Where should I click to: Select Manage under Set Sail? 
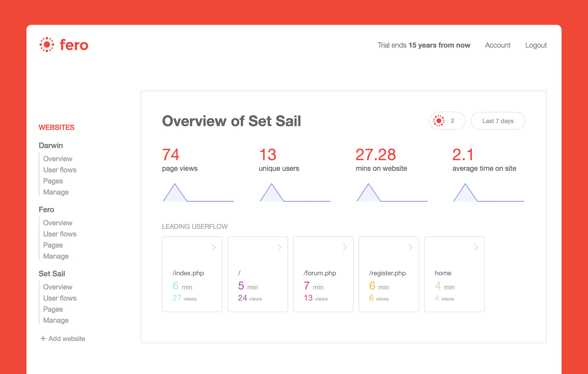coord(56,320)
